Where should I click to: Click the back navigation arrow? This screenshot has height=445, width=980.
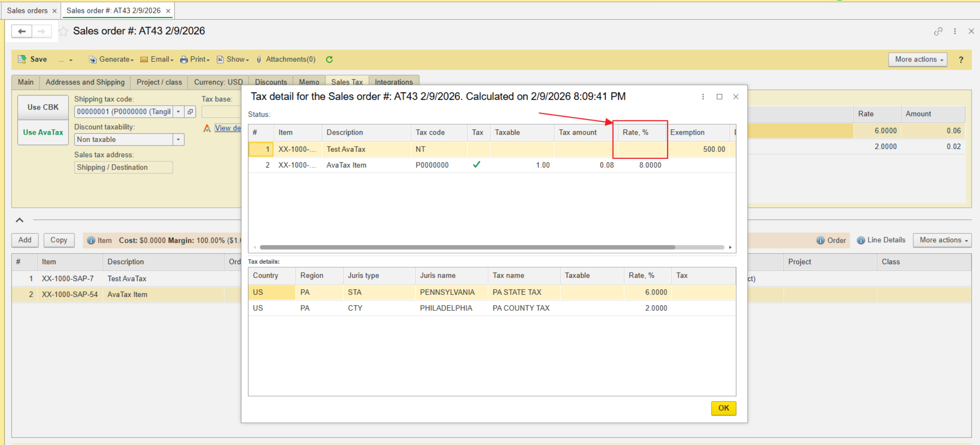(x=22, y=31)
